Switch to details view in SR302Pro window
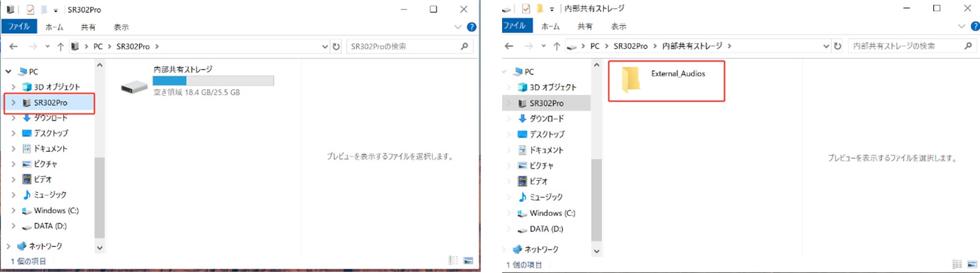This screenshot has width=980, height=273. [454, 261]
